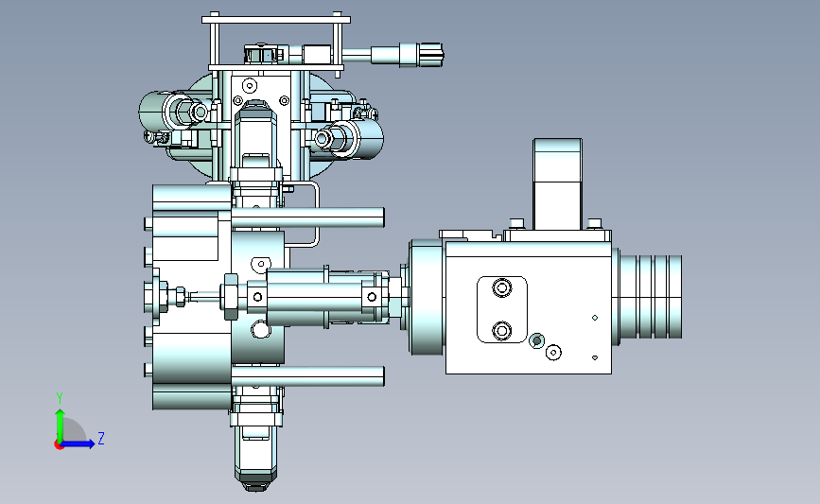The image size is (820, 504).
Task: Select the cable connector plug at top right
Action: click(407, 55)
